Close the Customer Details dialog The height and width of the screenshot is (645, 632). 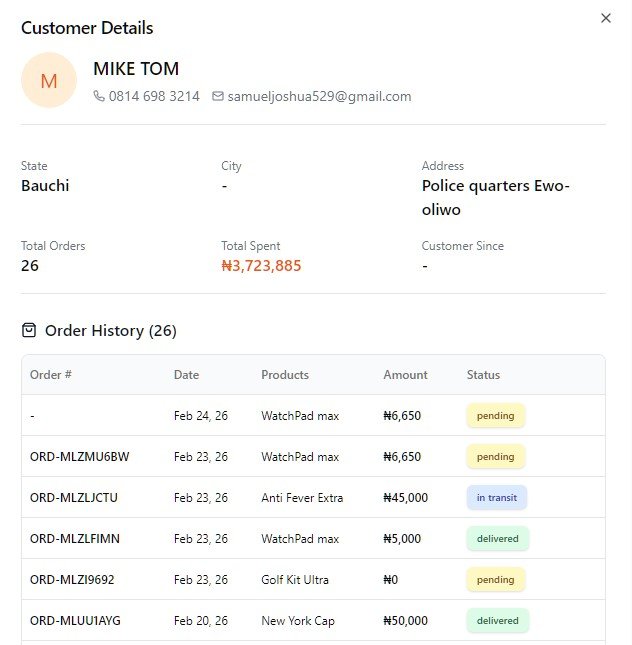point(605,18)
